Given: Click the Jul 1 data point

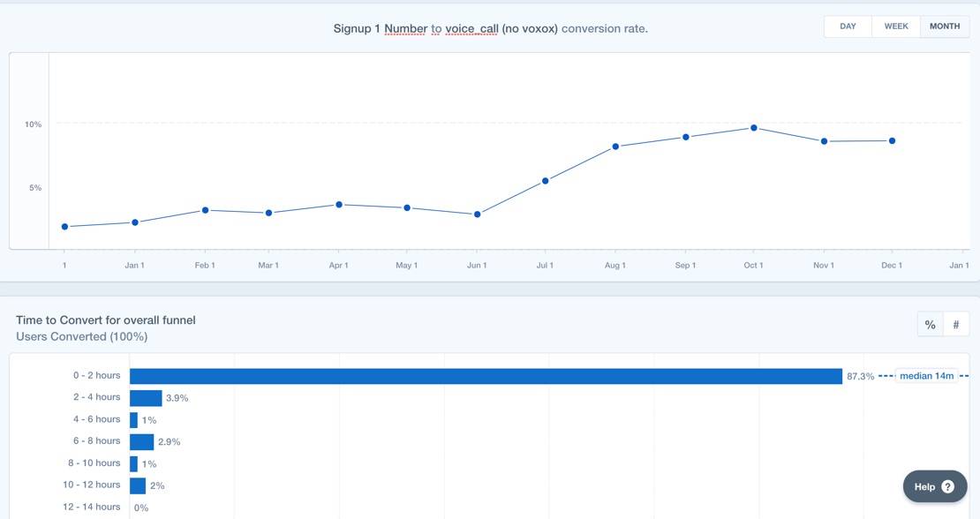Looking at the screenshot, I should click(x=546, y=181).
